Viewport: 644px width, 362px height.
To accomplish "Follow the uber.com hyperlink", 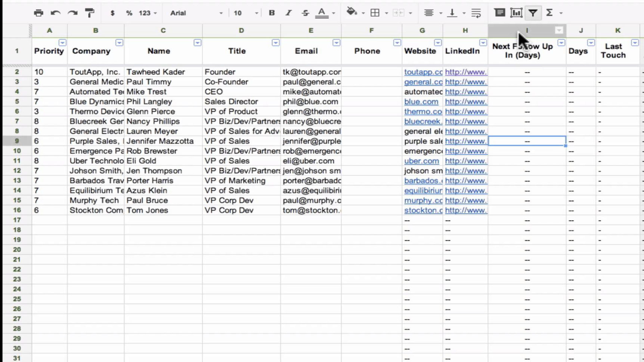I will pos(421,161).
